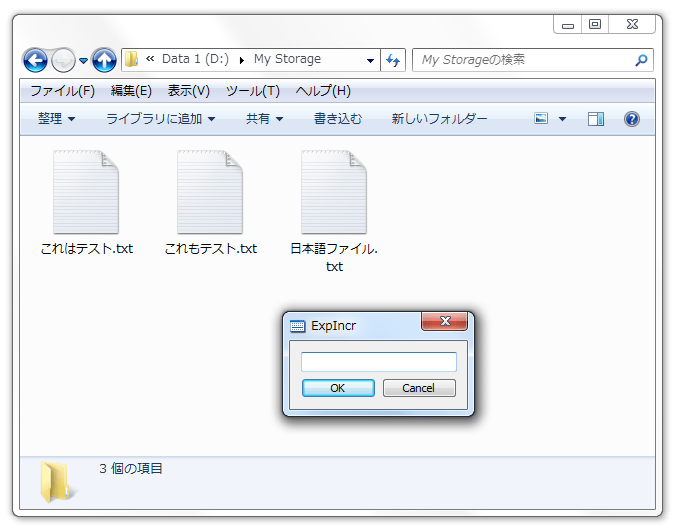Viewport: 676px width, 530px height.
Task: Go back using the blue Back arrow
Action: 35,60
